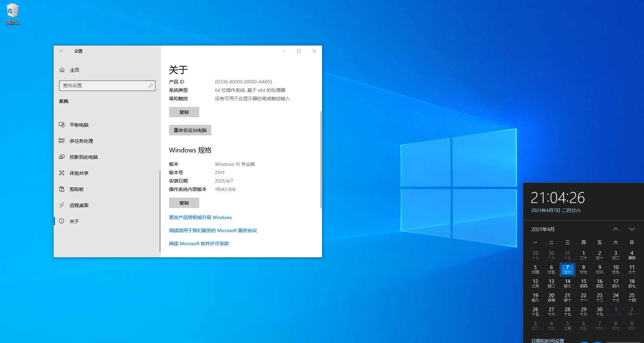This screenshot has width=644, height=343.
Task: Select the 25 十四 date in calendar
Action: (632, 297)
